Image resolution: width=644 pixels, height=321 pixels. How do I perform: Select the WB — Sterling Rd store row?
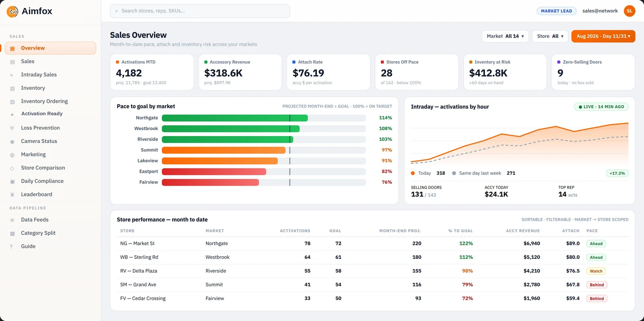pos(373,257)
